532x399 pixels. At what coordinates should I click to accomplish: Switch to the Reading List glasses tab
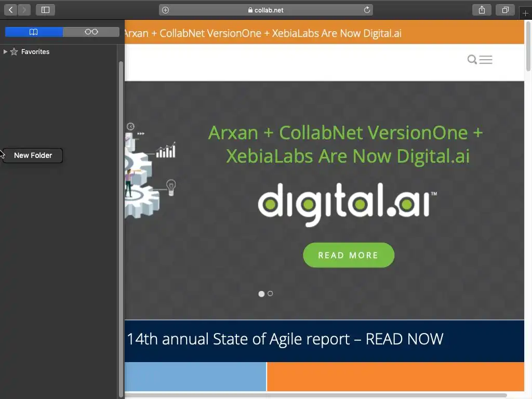91,32
